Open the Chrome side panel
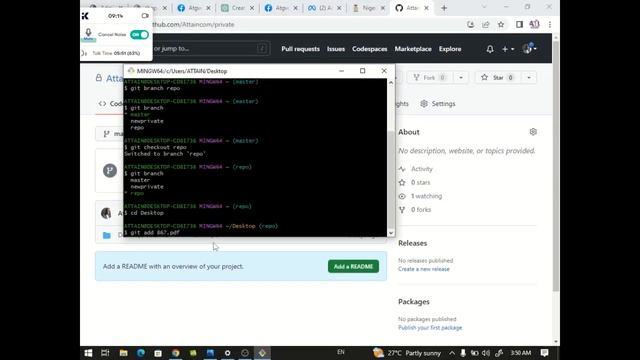The image size is (640, 360). (x=519, y=24)
